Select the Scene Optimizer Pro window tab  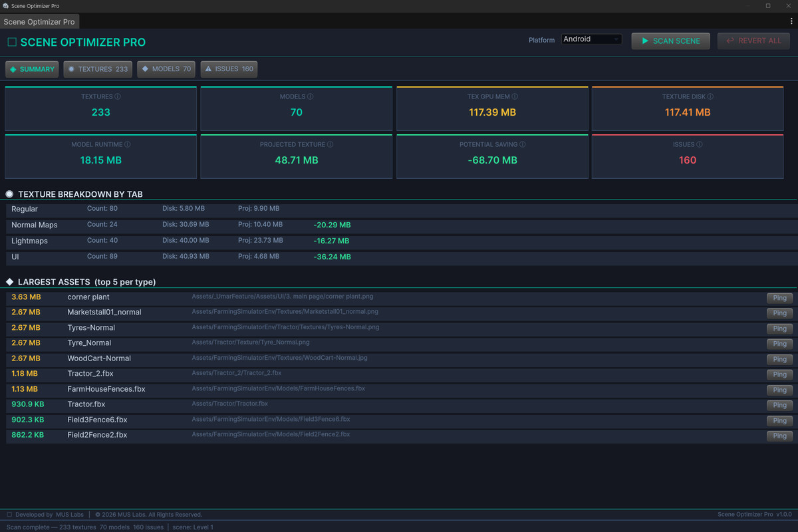click(x=40, y=22)
